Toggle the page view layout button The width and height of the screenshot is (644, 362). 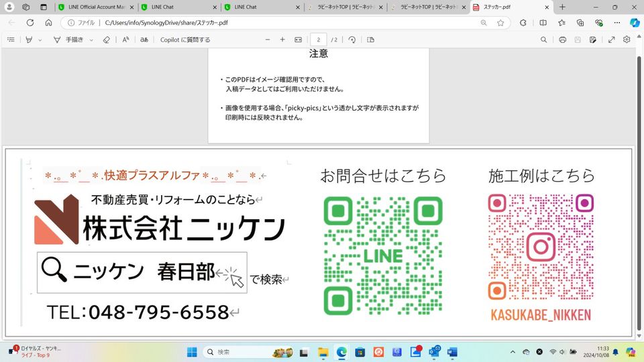point(371,40)
